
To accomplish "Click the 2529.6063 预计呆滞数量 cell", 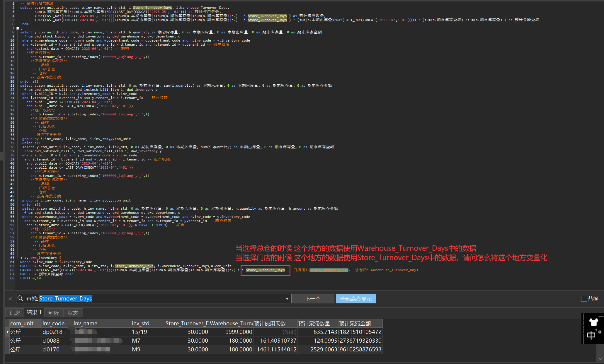I will tap(318, 349).
